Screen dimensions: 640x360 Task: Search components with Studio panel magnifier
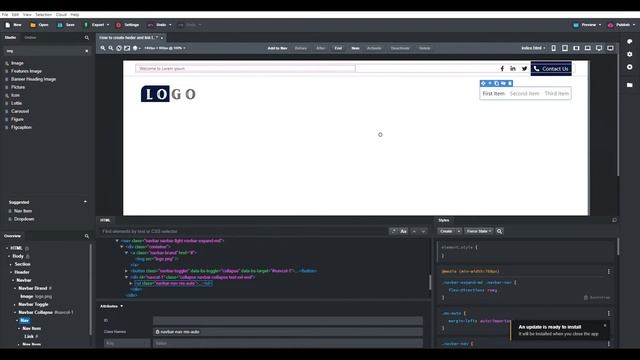(87, 38)
